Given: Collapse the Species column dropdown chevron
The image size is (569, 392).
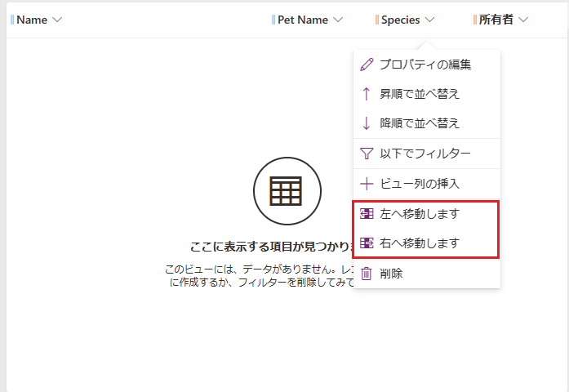Looking at the screenshot, I should point(429,20).
